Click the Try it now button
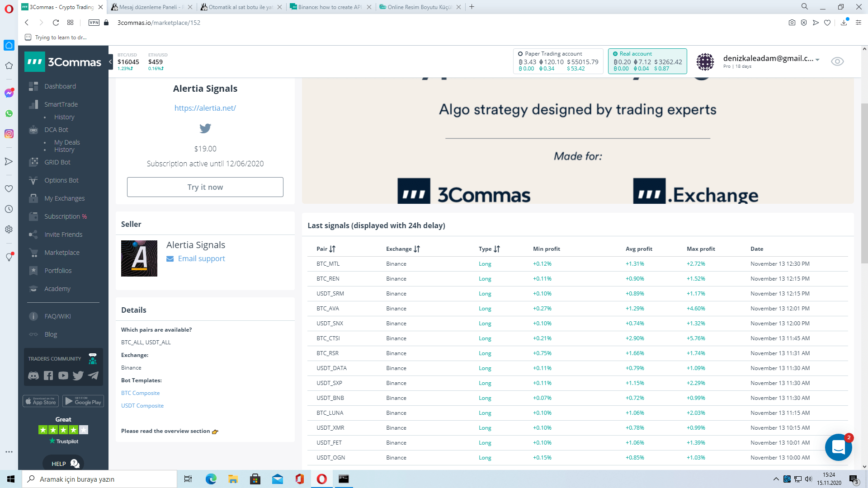 (x=205, y=187)
